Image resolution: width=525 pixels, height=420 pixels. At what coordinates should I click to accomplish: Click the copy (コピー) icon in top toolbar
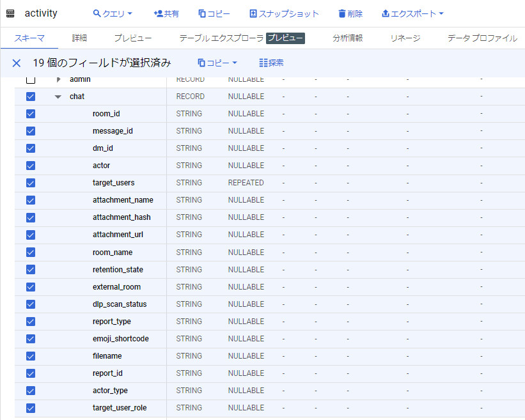(202, 13)
